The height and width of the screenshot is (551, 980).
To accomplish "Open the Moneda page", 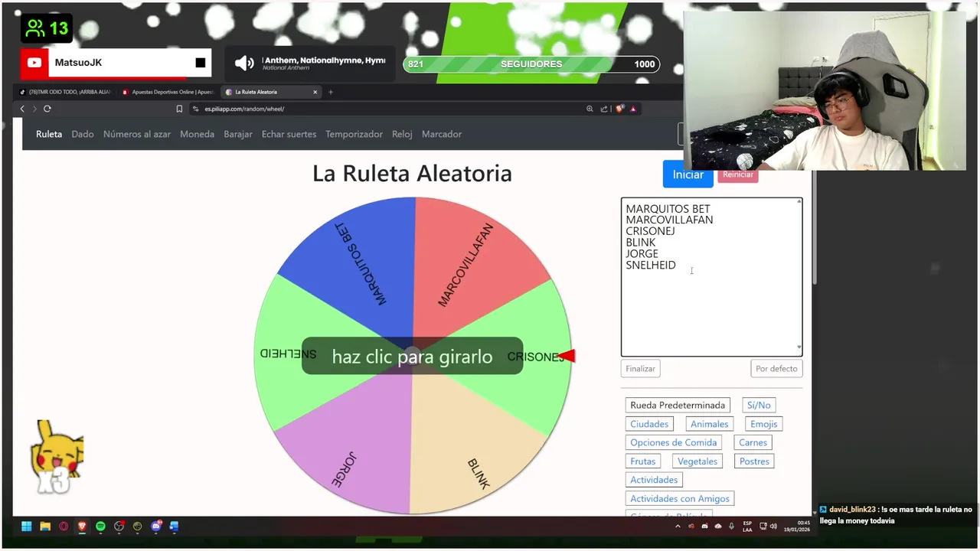I will pyautogui.click(x=197, y=134).
